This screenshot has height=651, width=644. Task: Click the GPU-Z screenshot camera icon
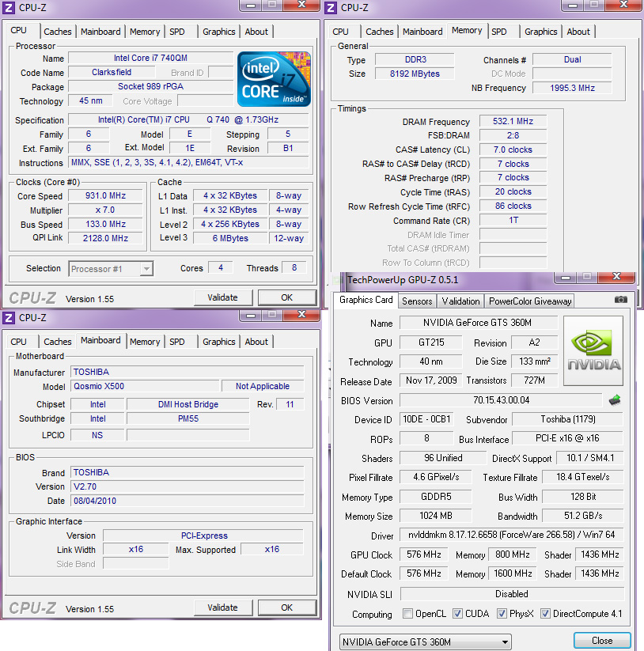[x=621, y=299]
